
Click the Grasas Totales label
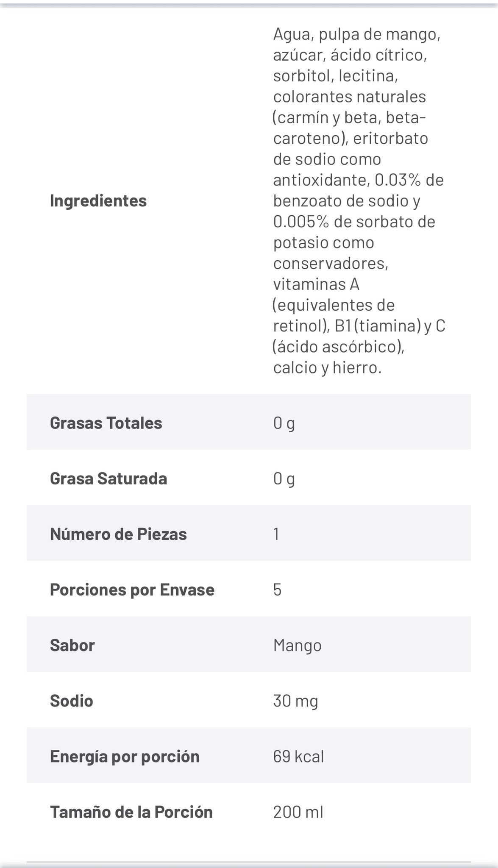(106, 423)
